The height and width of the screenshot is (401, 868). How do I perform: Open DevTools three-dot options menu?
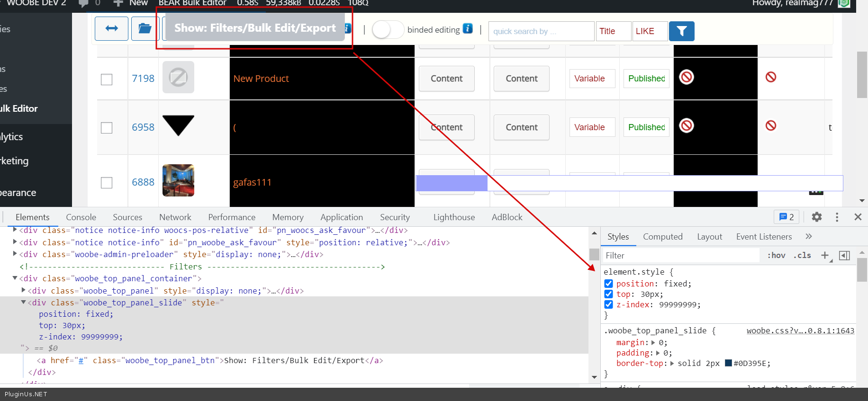coord(837,217)
